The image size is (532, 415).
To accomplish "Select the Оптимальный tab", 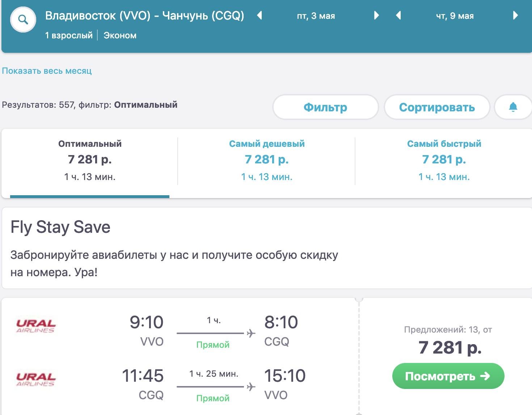I will pos(90,160).
